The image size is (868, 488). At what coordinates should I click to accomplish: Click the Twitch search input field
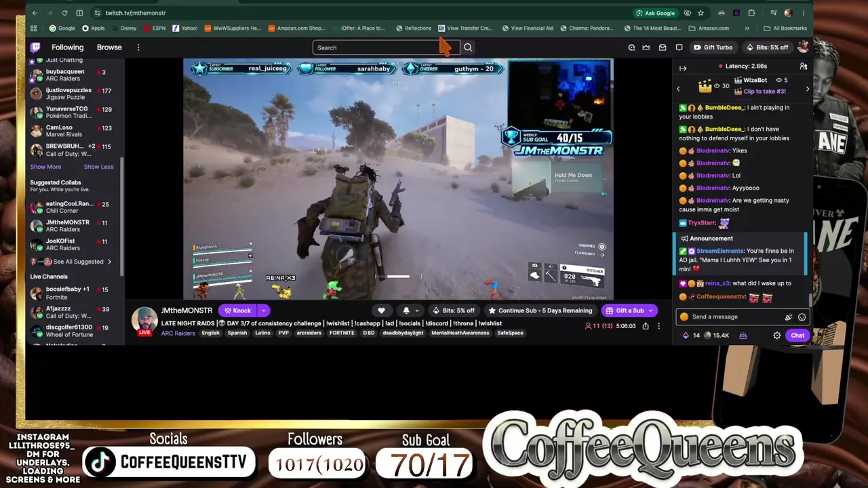(386, 47)
